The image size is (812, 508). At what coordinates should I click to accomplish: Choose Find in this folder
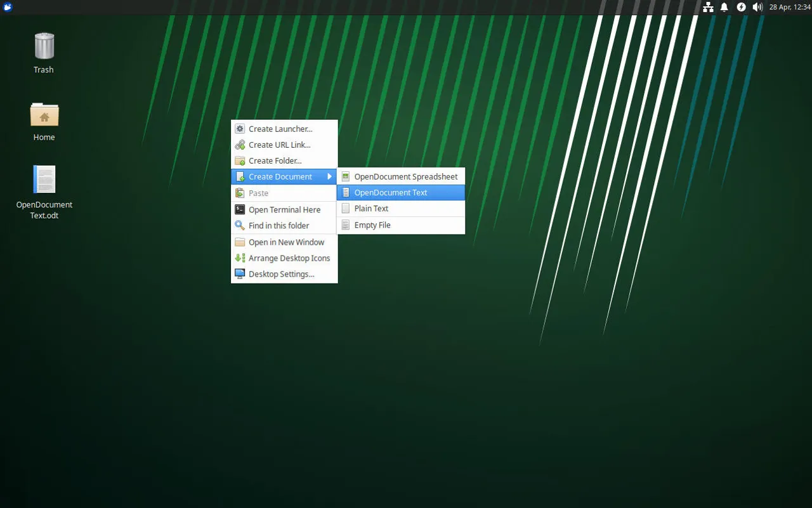pyautogui.click(x=284, y=225)
